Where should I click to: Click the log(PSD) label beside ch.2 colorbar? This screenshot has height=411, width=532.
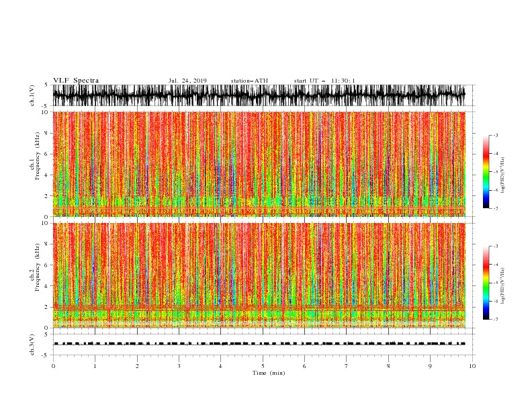(503, 286)
